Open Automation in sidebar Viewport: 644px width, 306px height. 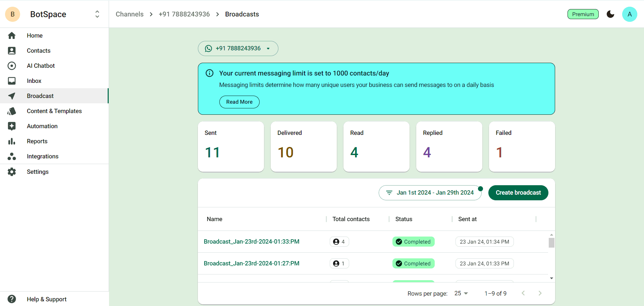click(54, 126)
